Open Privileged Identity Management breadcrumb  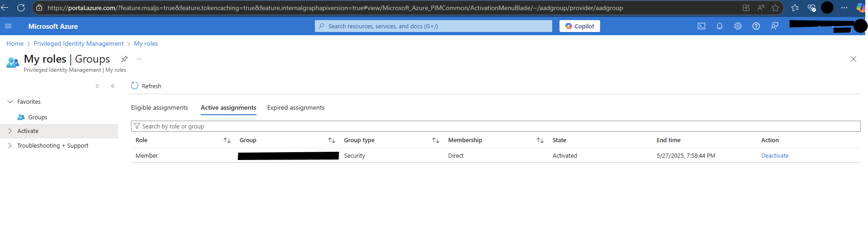pos(78,43)
